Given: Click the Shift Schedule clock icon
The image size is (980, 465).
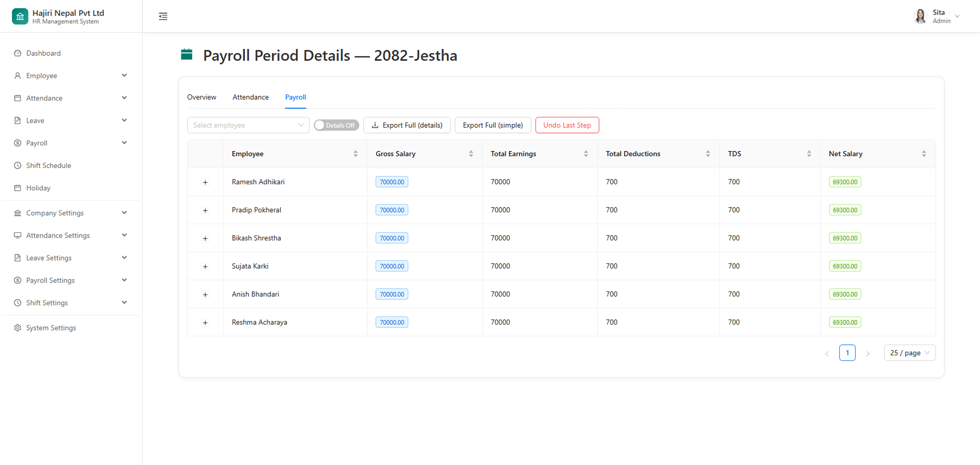Looking at the screenshot, I should coord(18,165).
